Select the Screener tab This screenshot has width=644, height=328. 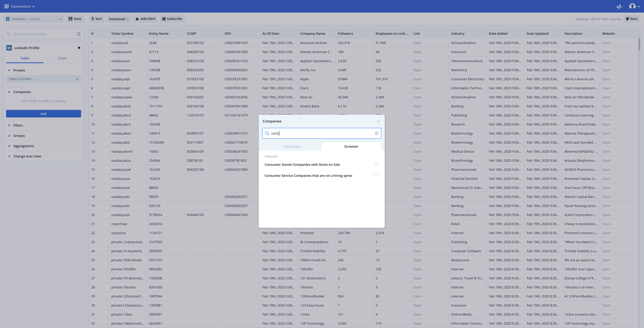click(351, 147)
